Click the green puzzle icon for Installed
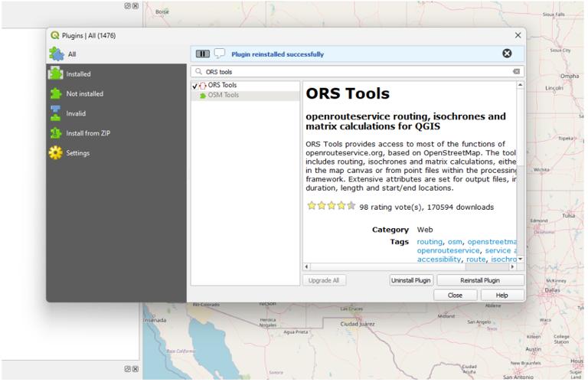 click(x=56, y=73)
